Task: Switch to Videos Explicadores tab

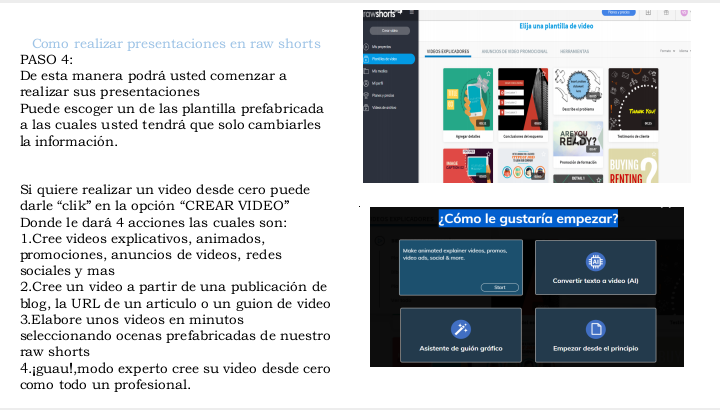Action: coord(448,51)
